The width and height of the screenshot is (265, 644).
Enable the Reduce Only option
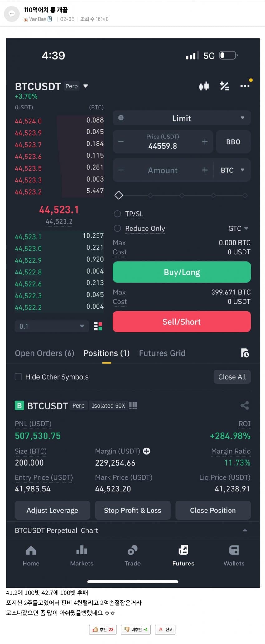(x=118, y=229)
